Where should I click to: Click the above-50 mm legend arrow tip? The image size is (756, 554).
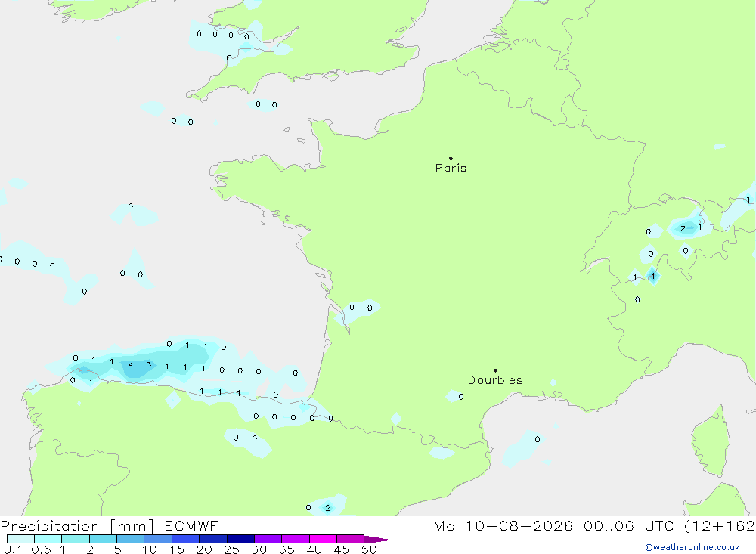pyautogui.click(x=378, y=540)
